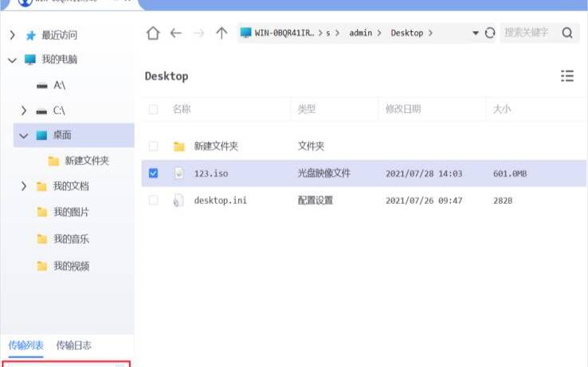Open the 新建文件夹 entry in file list
This screenshot has height=367, width=588.
tap(216, 146)
